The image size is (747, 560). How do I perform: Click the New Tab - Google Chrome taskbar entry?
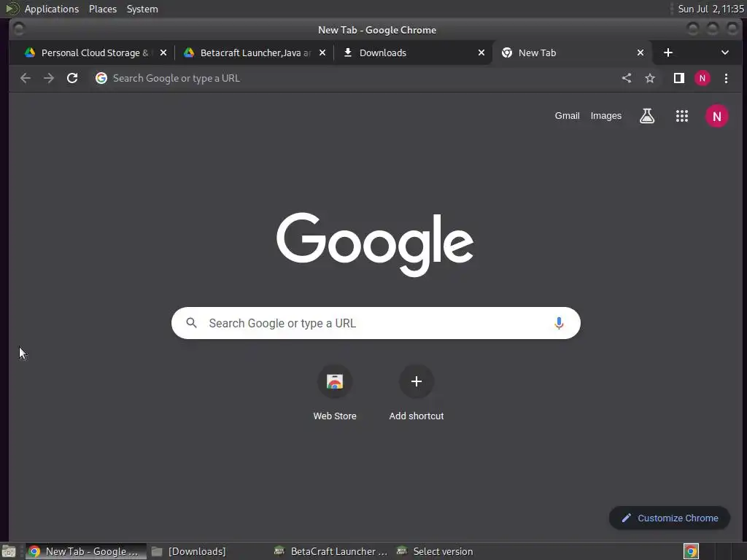86,551
